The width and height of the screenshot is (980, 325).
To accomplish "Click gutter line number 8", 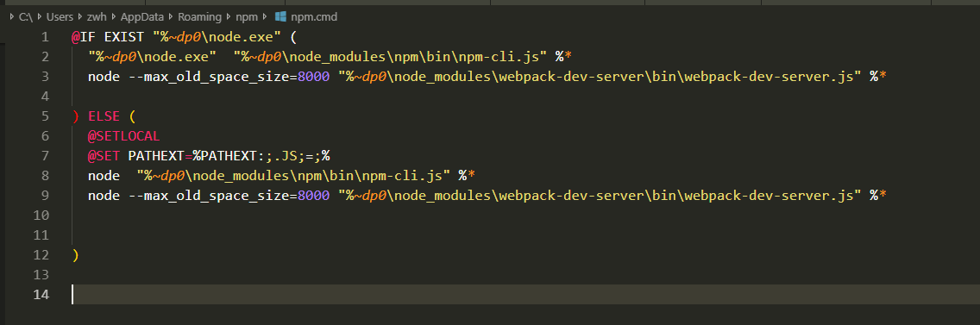I will click(x=45, y=176).
